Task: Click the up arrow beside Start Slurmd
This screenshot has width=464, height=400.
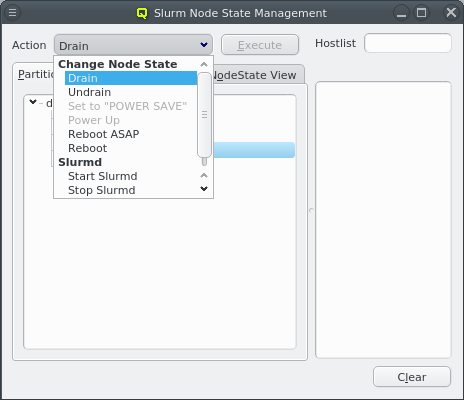Action: (204, 175)
